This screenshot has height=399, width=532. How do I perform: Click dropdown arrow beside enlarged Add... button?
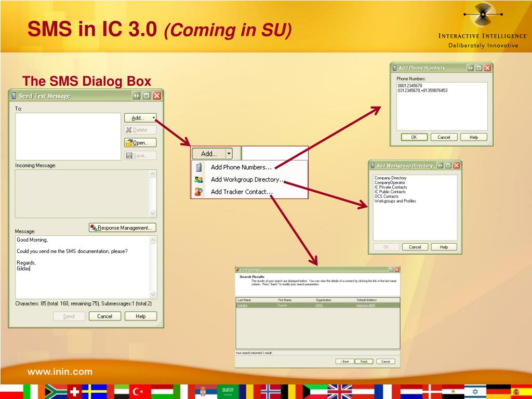pyautogui.click(x=229, y=154)
